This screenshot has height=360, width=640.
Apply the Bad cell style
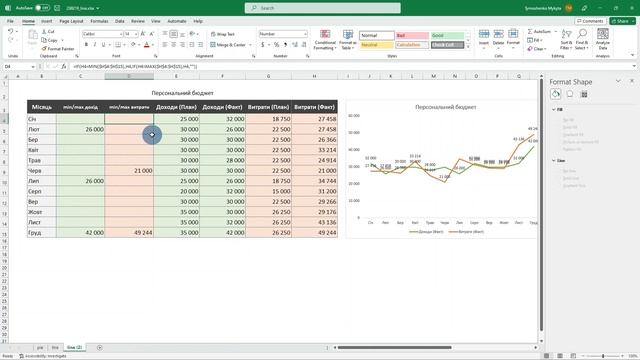tap(412, 36)
